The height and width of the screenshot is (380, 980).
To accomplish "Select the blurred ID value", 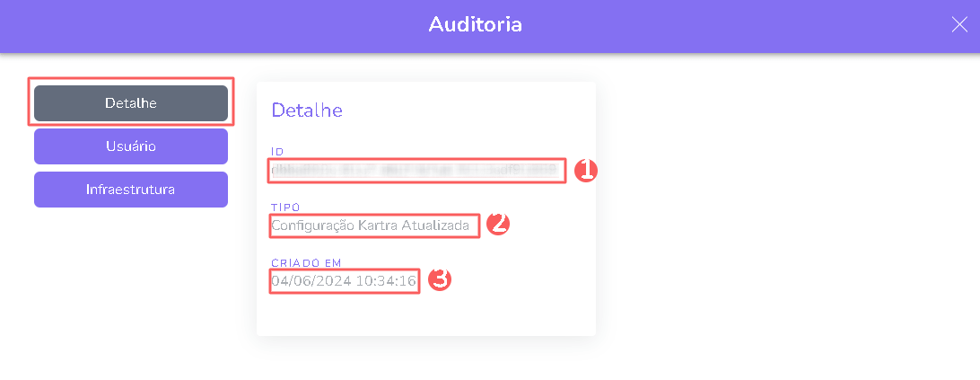I will click(x=416, y=170).
